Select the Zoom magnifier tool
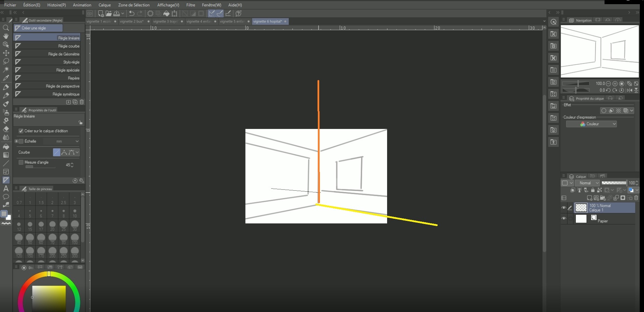The image size is (644, 312). [x=6, y=28]
